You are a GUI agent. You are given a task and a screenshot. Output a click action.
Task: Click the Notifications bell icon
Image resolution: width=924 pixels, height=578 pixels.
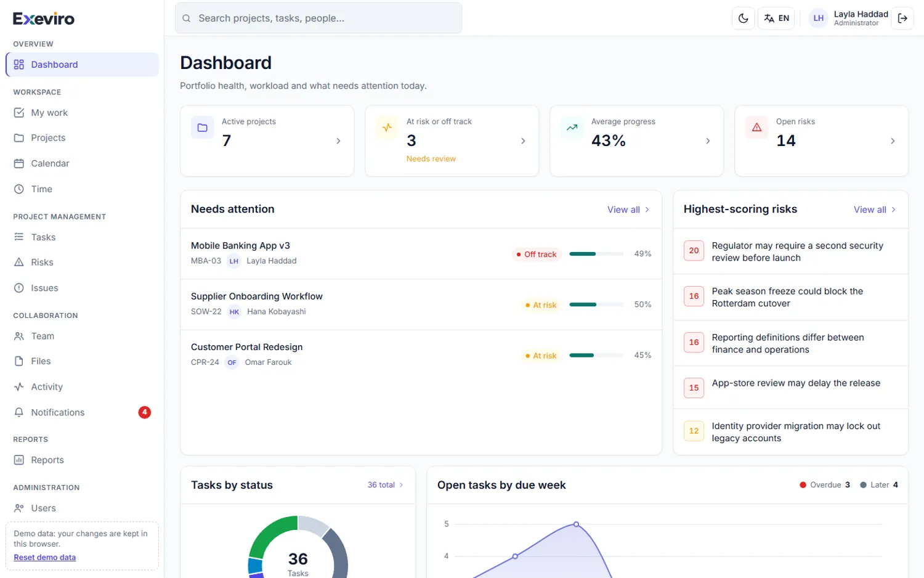[19, 412]
